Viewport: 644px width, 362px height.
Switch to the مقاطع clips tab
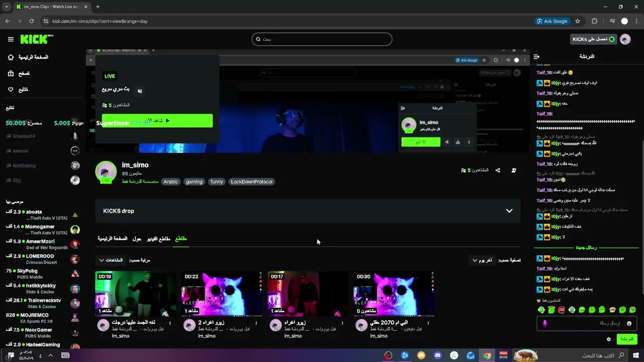pyautogui.click(x=181, y=239)
